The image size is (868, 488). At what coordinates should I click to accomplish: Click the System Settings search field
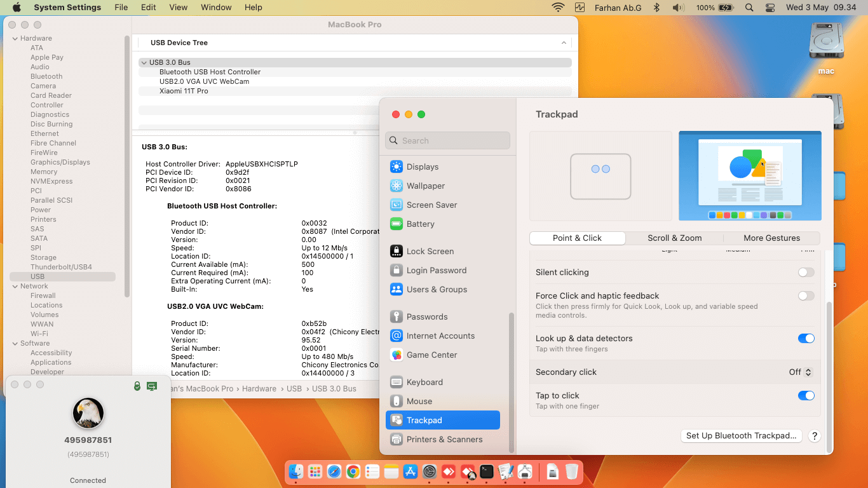[x=448, y=140]
